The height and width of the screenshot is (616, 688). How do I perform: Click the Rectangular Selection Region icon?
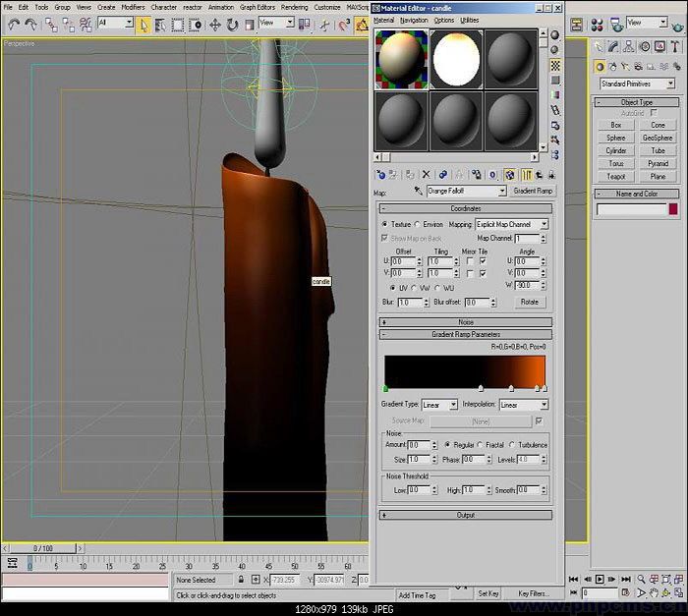point(178,25)
